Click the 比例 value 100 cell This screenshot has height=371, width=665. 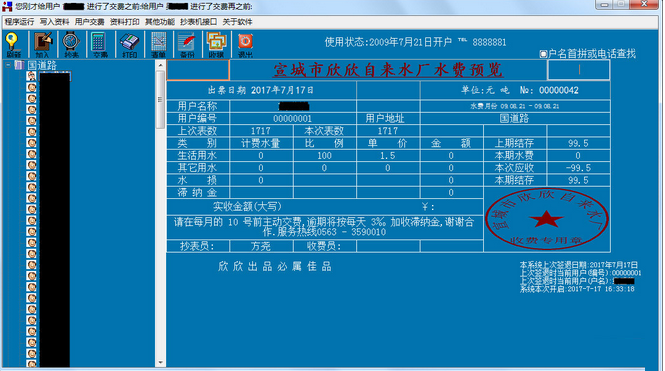[324, 156]
